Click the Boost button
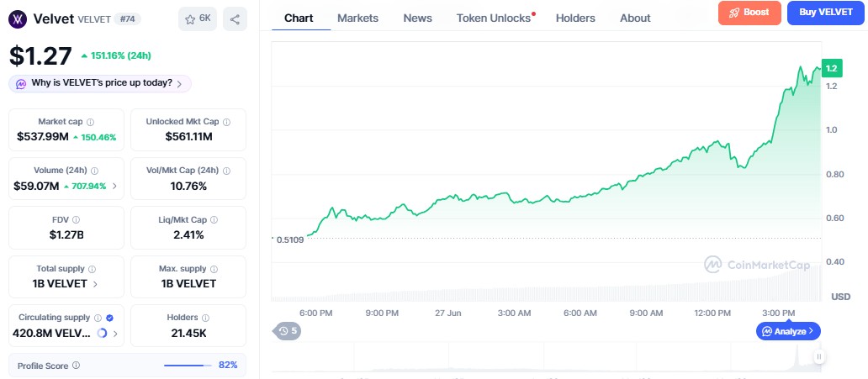 (749, 13)
